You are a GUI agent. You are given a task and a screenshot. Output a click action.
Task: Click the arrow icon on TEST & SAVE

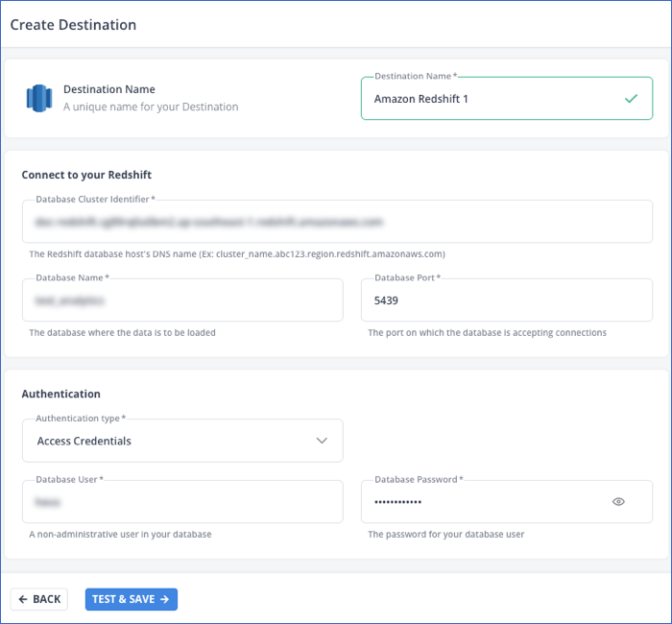pyautogui.click(x=164, y=599)
